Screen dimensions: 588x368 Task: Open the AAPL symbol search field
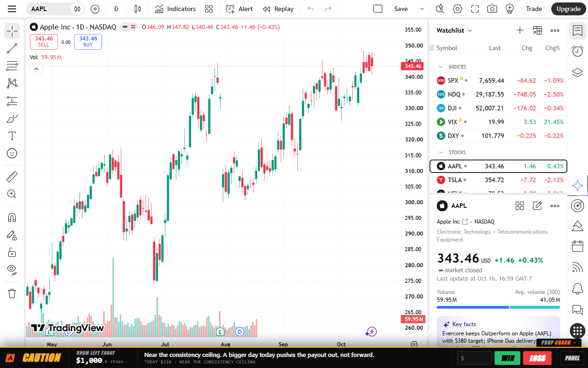[50, 9]
